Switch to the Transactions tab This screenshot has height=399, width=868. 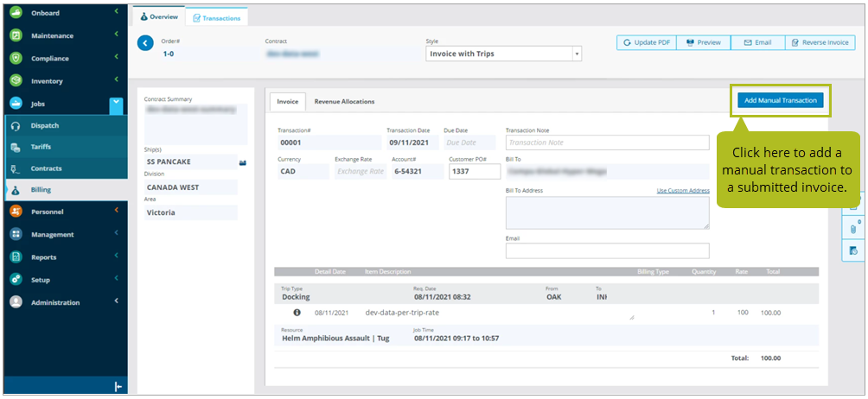pos(216,17)
